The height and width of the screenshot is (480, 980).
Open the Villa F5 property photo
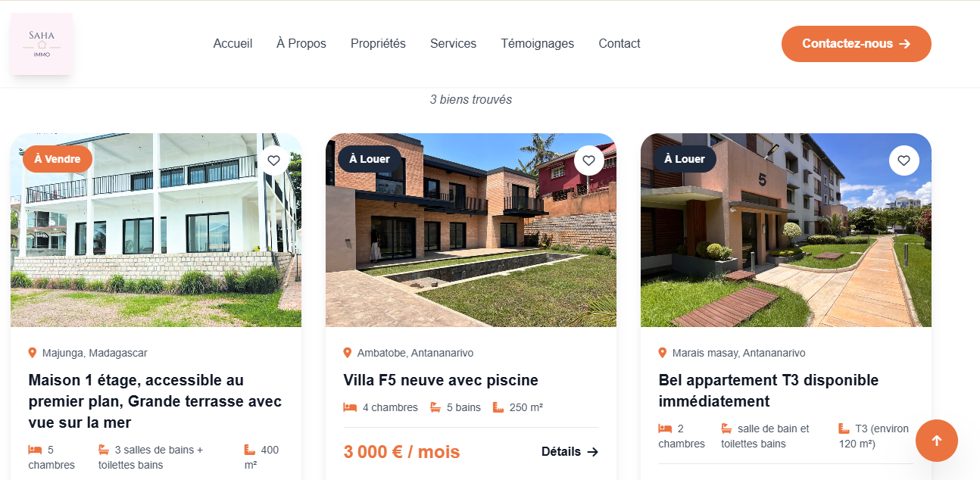tap(471, 230)
